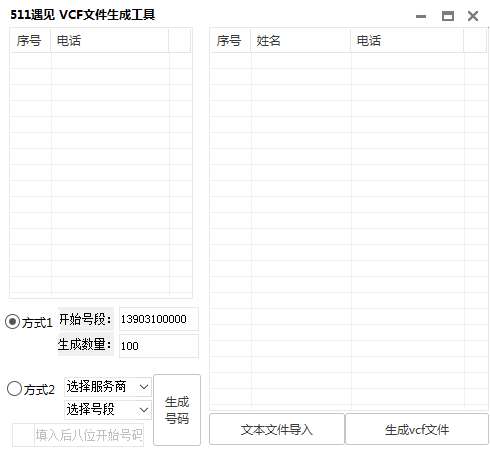Click the 姓名 column header

point(300,41)
